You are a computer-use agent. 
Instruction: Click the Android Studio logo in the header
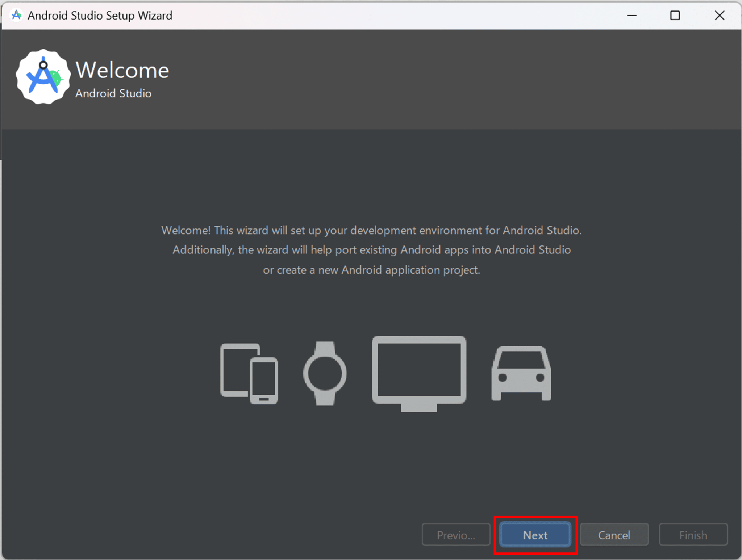click(43, 76)
